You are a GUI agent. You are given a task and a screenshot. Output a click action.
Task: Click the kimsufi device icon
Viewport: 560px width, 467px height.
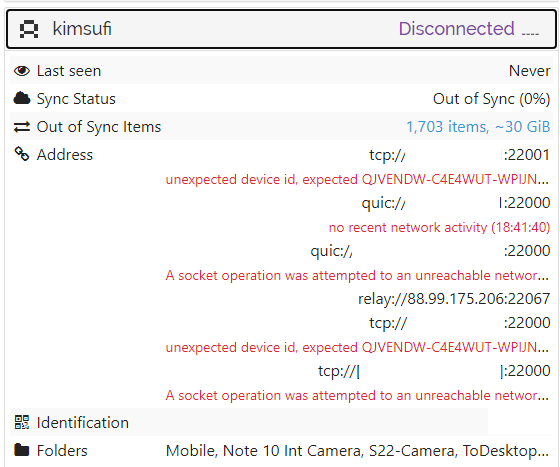29,29
